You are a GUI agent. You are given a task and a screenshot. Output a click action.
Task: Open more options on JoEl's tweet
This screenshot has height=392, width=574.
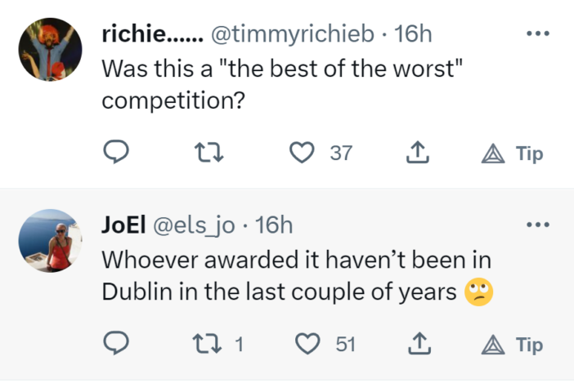pyautogui.click(x=536, y=225)
